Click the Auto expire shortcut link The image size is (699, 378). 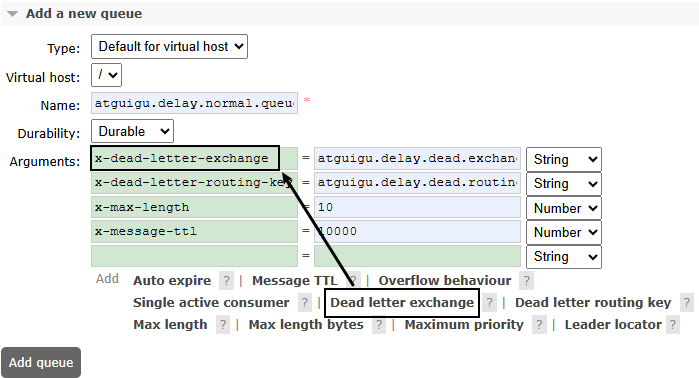[172, 280]
